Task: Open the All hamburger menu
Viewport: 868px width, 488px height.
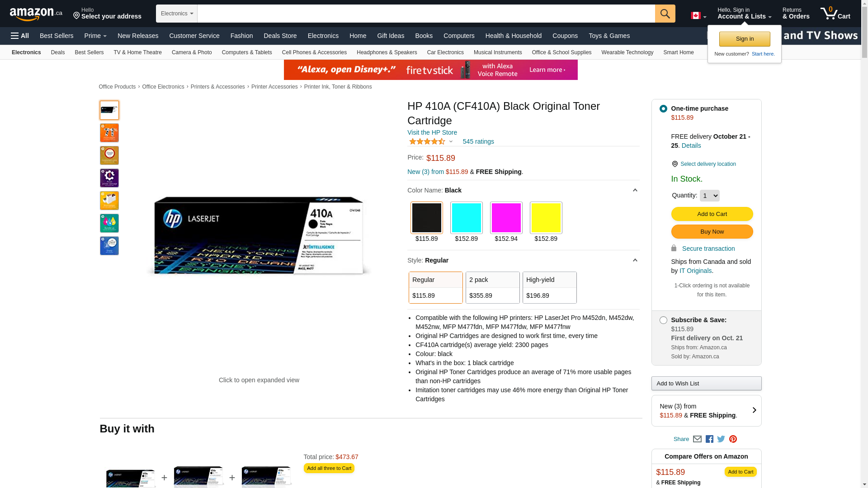Action: pos(20,36)
